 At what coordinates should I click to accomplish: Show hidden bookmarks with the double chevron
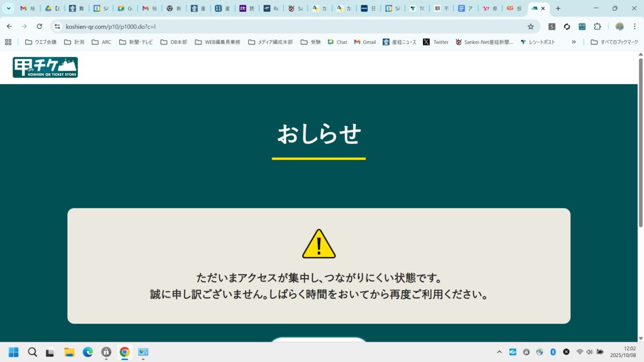click(574, 42)
